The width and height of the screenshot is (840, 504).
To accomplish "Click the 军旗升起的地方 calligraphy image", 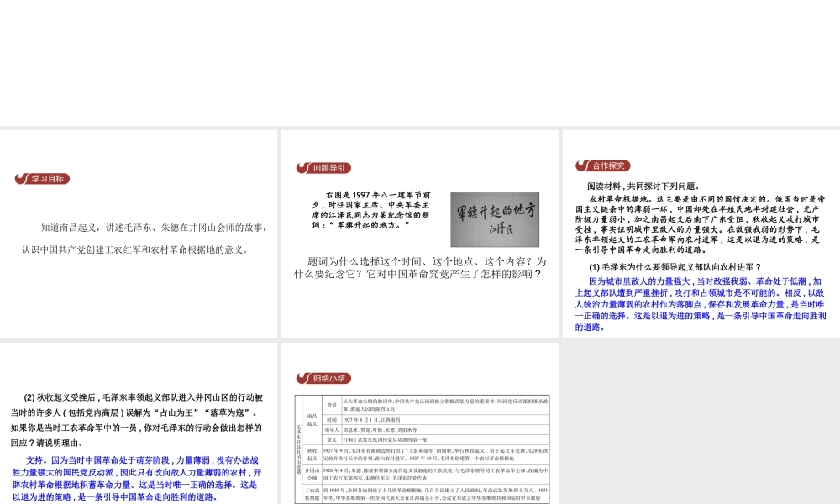I will pos(495,219).
